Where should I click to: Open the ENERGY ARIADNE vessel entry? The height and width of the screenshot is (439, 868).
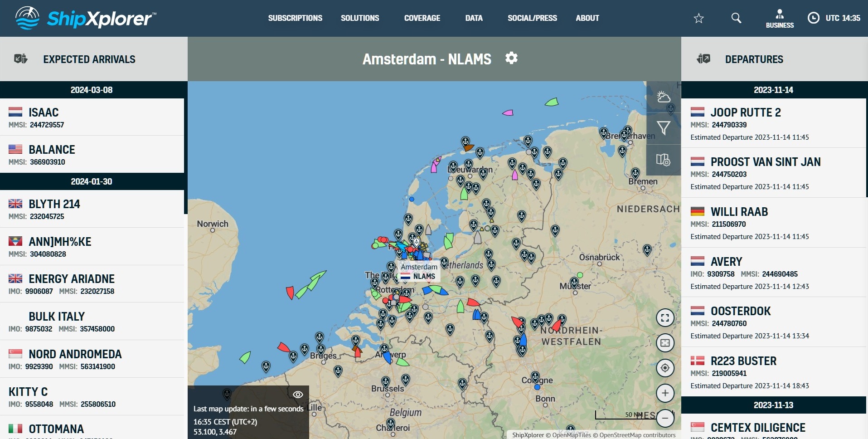point(92,284)
